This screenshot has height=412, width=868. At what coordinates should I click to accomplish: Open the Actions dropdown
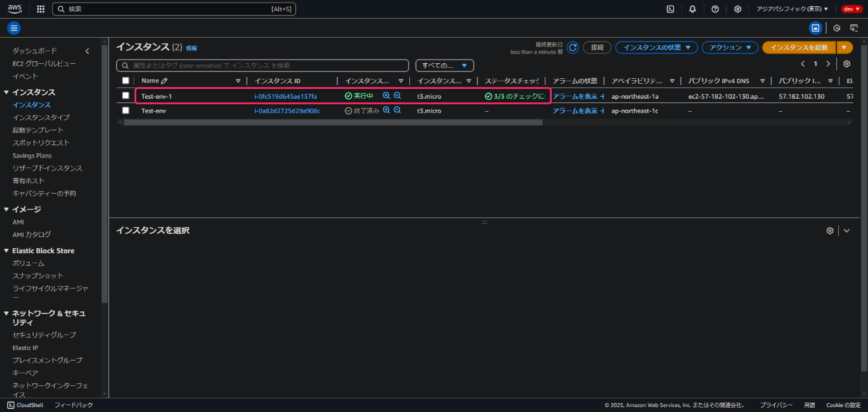730,48
